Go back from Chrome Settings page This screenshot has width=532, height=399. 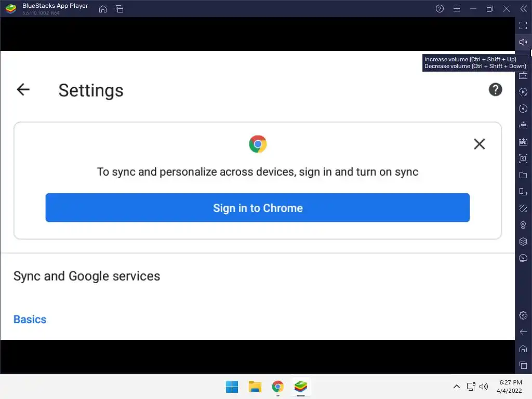click(23, 89)
